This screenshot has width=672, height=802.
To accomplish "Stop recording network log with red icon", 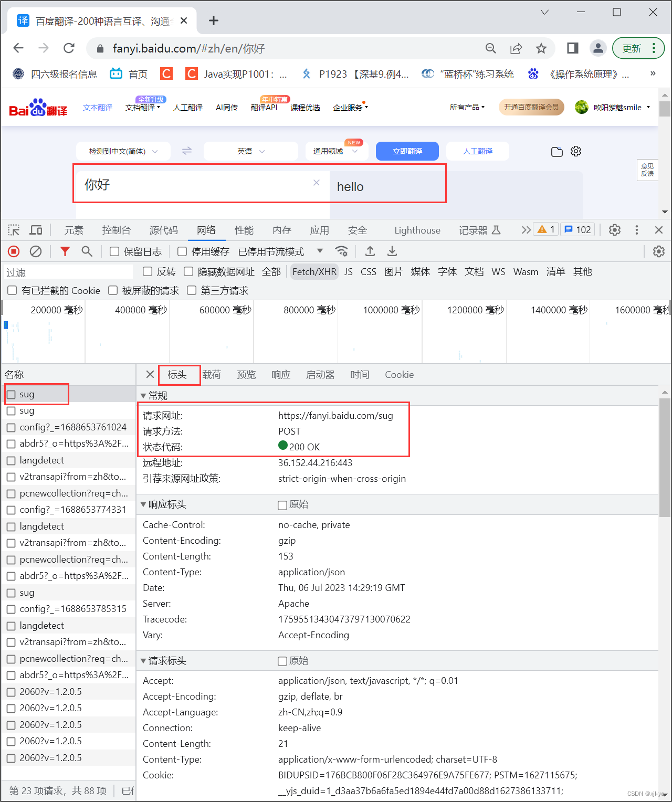I will [x=14, y=251].
